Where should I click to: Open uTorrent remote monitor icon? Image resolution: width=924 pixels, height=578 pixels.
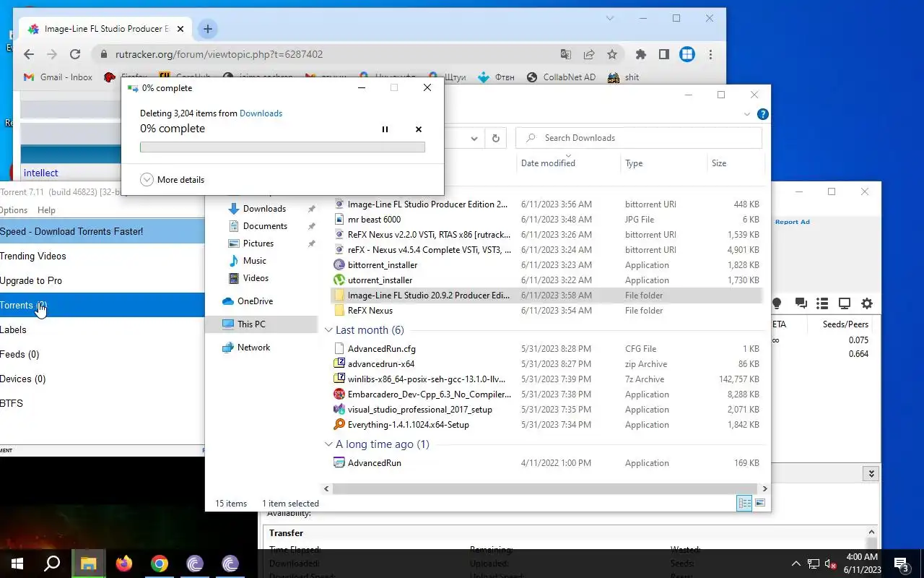(845, 303)
